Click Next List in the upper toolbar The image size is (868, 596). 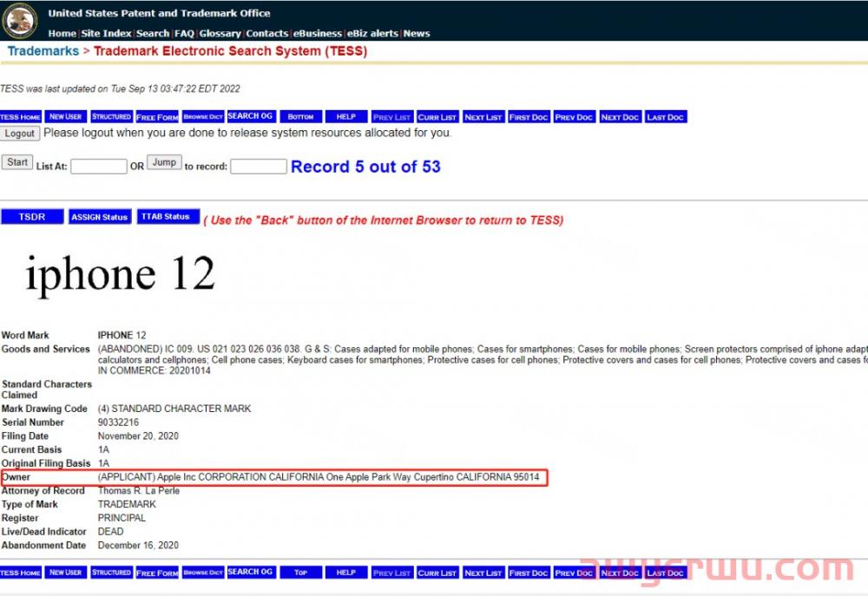[483, 117]
